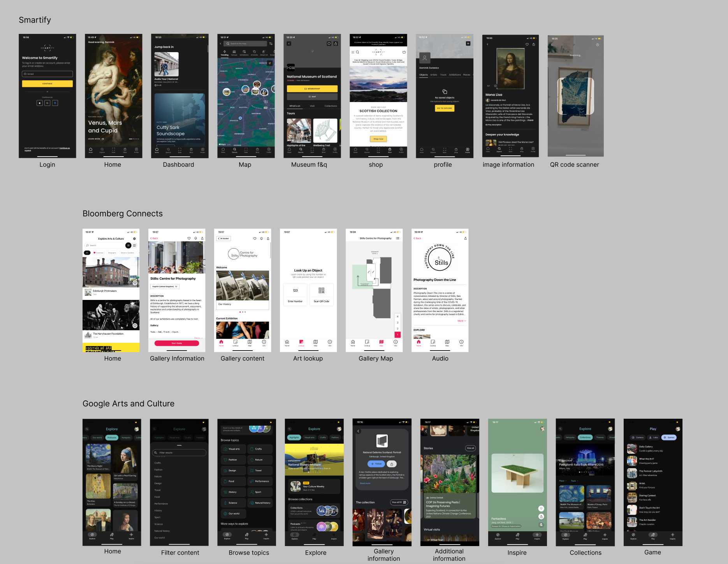Tap the sheet handle on Filter content screen
The height and width of the screenshot is (564, 728).
pos(179,445)
